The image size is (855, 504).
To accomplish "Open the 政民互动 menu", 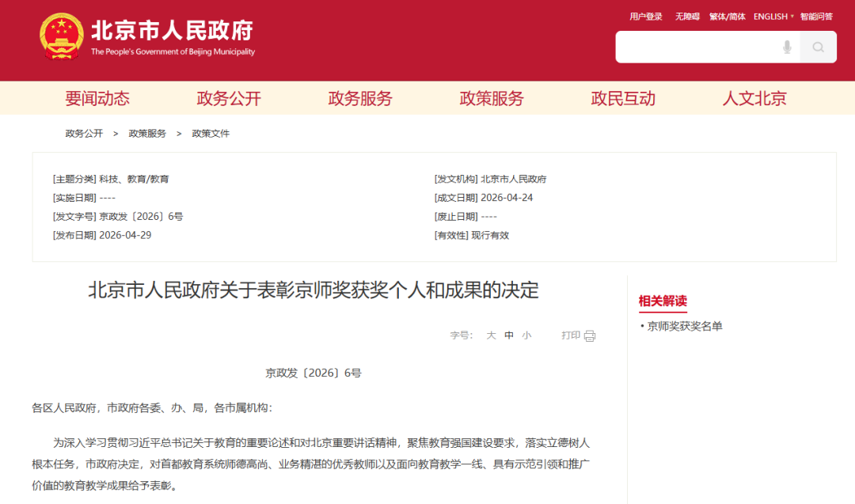I will pos(623,99).
